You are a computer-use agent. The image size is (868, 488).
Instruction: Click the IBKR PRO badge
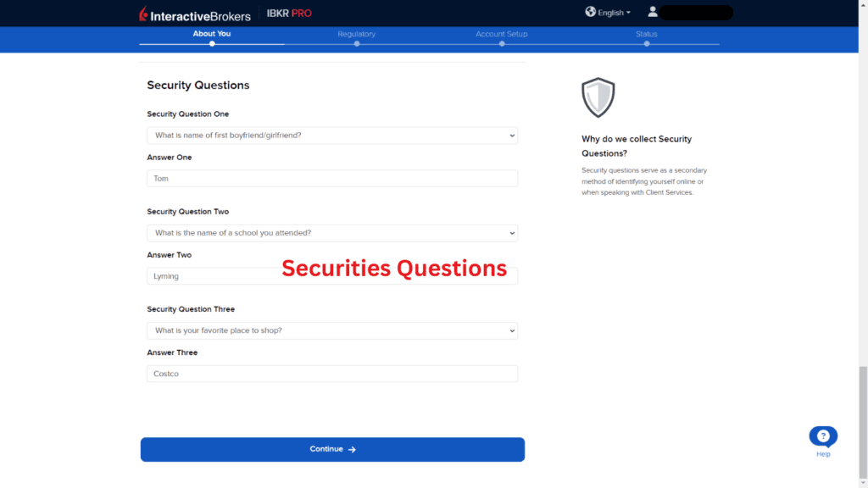click(x=287, y=14)
